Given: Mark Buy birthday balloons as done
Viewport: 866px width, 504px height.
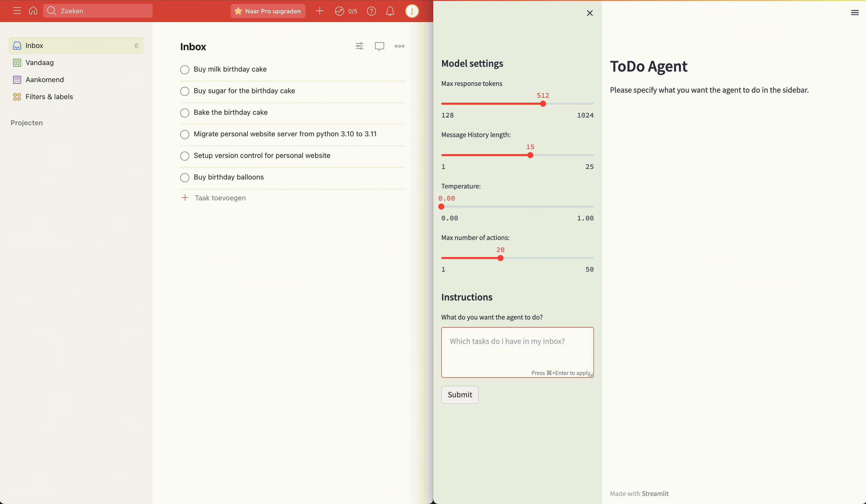Looking at the screenshot, I should pyautogui.click(x=185, y=178).
